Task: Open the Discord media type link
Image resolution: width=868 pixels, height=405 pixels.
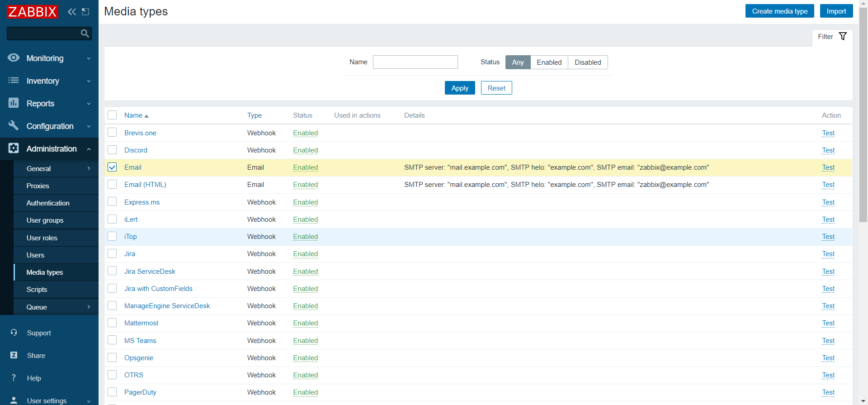Action: 136,150
